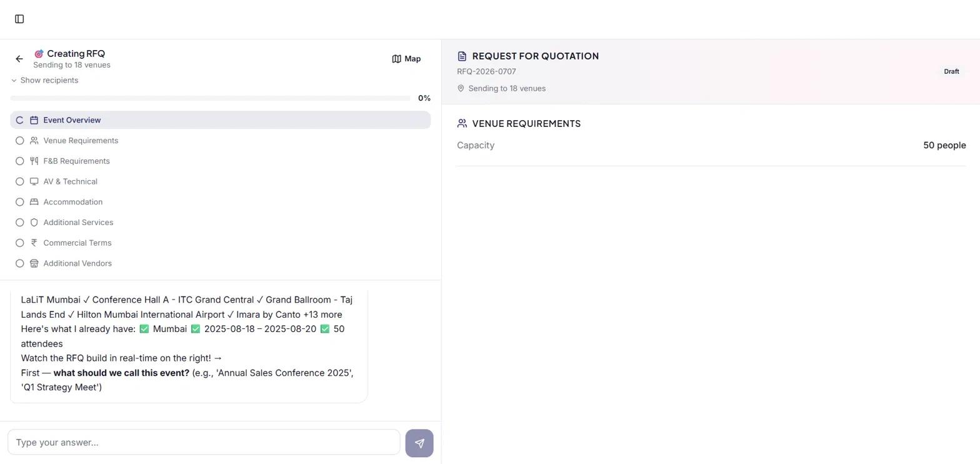Click the REQUEST FOR QUOTATION heading

(536, 56)
